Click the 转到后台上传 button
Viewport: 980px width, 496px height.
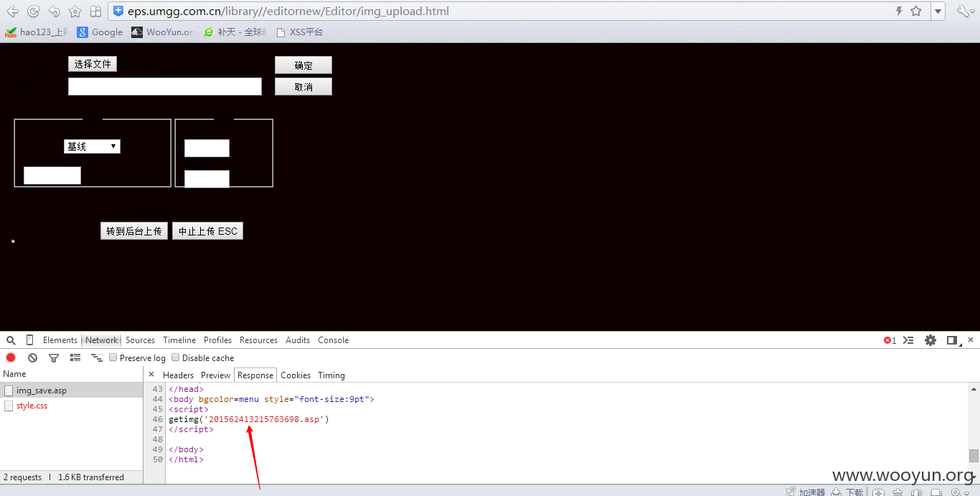(134, 231)
